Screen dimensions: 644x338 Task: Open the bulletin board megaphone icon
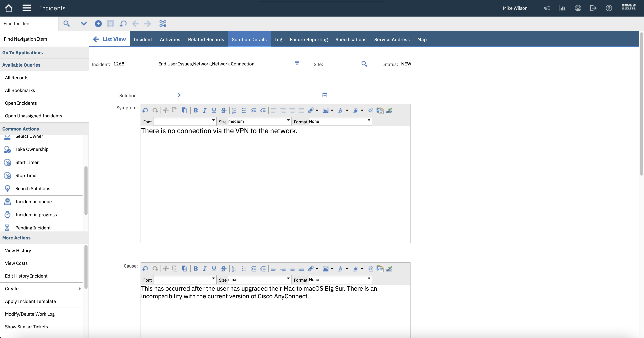pos(547,8)
